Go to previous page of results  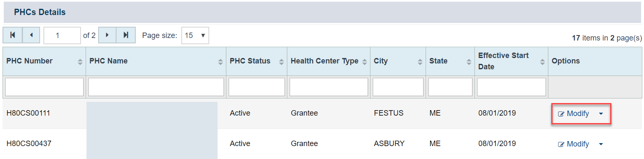pos(31,35)
